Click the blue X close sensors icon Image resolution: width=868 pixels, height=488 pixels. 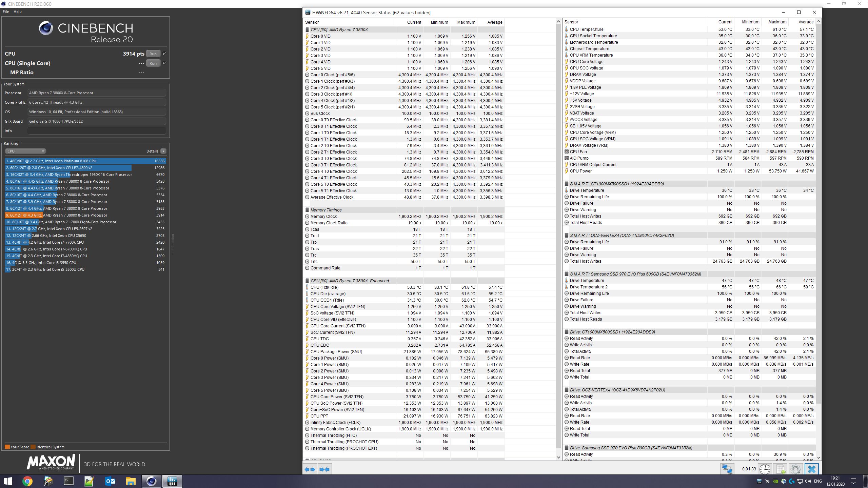point(811,469)
